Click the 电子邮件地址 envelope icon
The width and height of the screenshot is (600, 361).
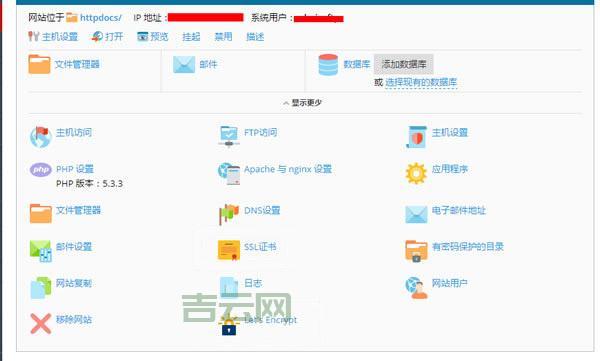[x=416, y=214]
